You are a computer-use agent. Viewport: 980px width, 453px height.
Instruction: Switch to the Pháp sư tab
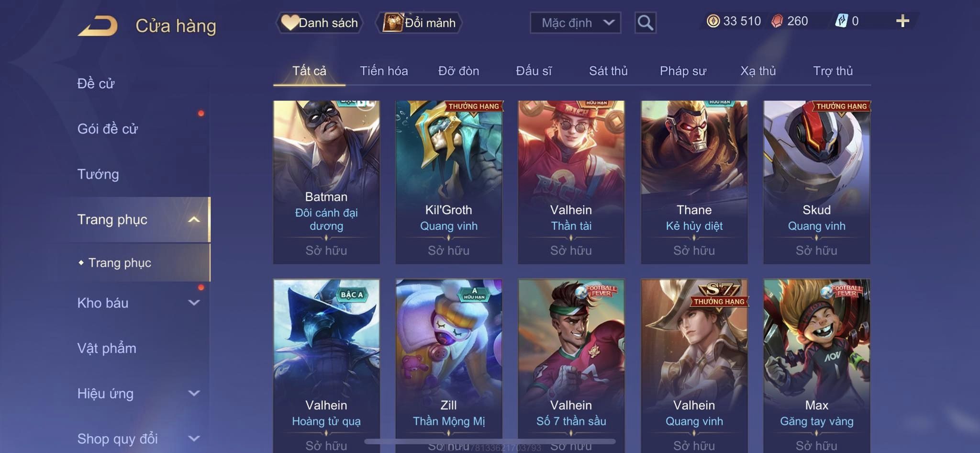tap(683, 71)
